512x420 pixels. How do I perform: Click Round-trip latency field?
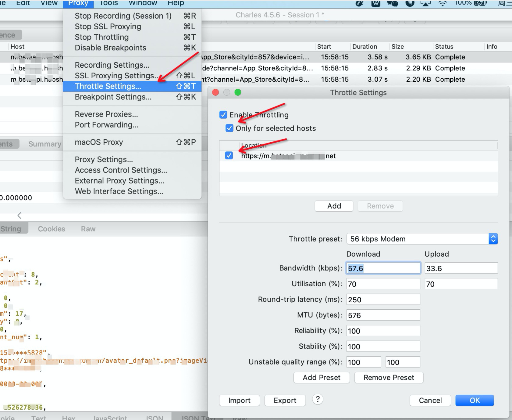[383, 300]
